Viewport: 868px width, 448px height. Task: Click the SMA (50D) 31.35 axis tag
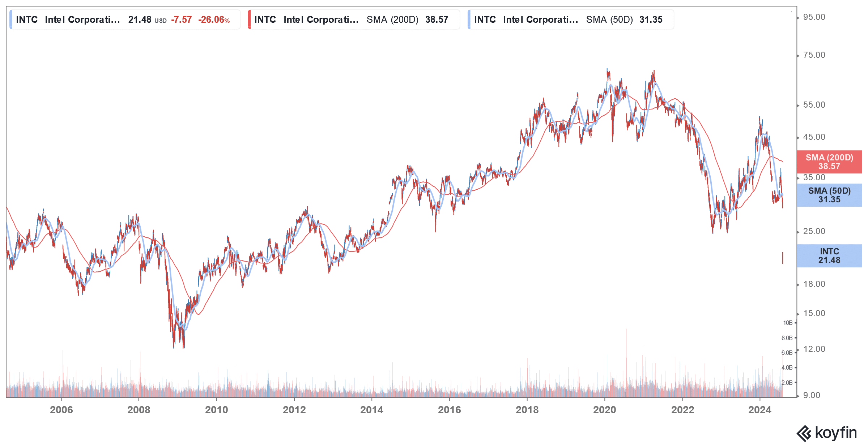tap(829, 195)
